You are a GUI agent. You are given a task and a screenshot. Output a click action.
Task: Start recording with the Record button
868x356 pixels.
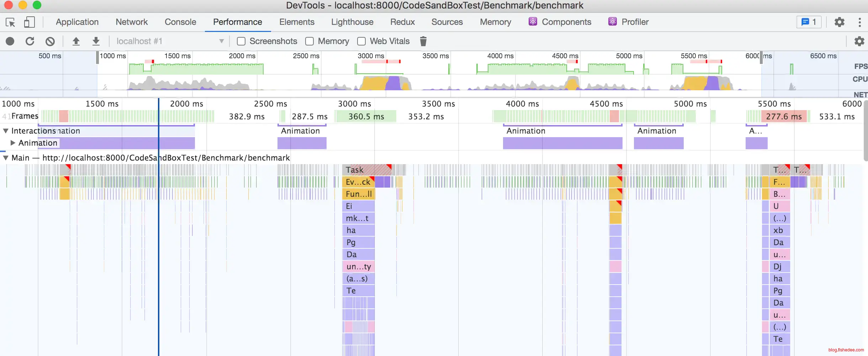pos(10,41)
